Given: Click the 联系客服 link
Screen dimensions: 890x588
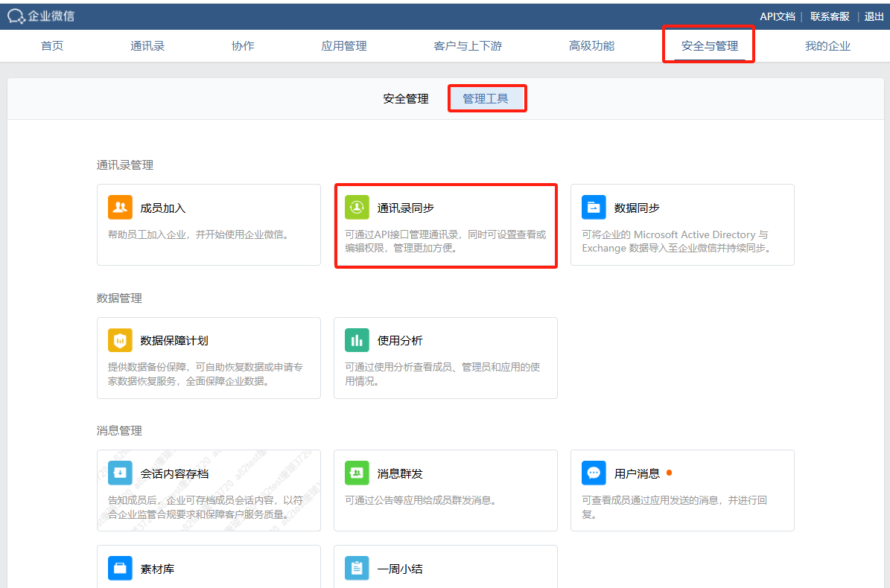Looking at the screenshot, I should 830,16.
